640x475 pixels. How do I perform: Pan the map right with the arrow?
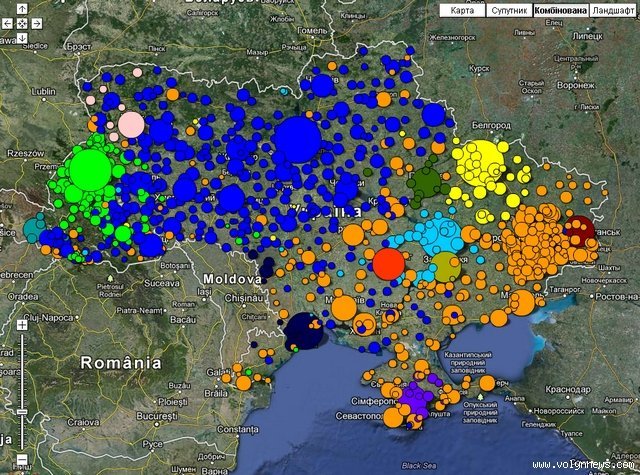click(x=37, y=23)
